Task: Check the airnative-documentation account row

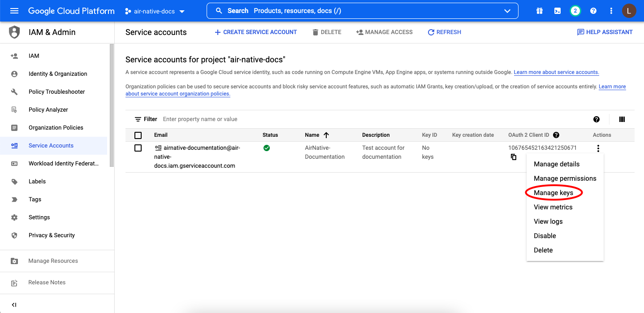Action: [x=138, y=148]
